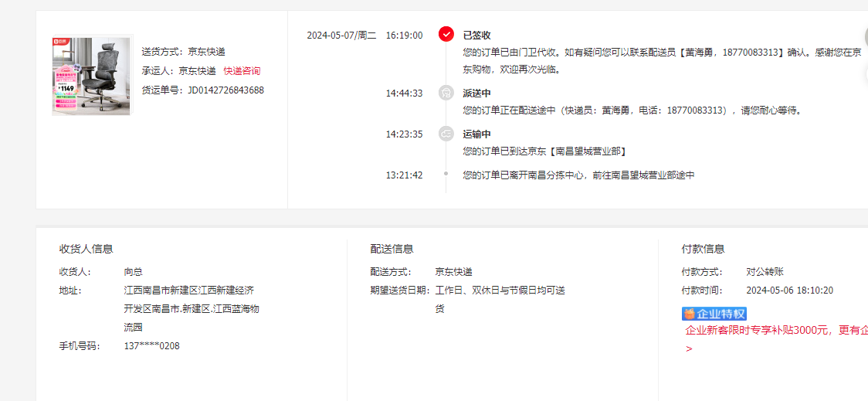
Task: Click the timestamp 14:23:35
Action: pos(404,134)
